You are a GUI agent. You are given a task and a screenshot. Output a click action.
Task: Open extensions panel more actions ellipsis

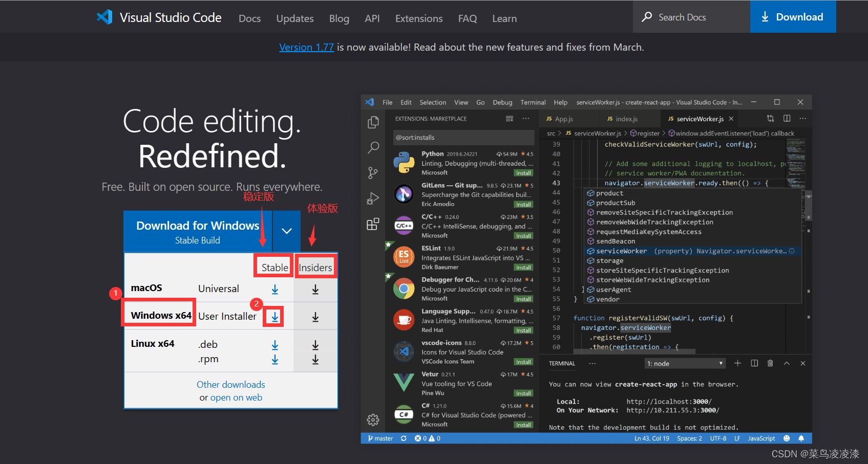(x=526, y=119)
